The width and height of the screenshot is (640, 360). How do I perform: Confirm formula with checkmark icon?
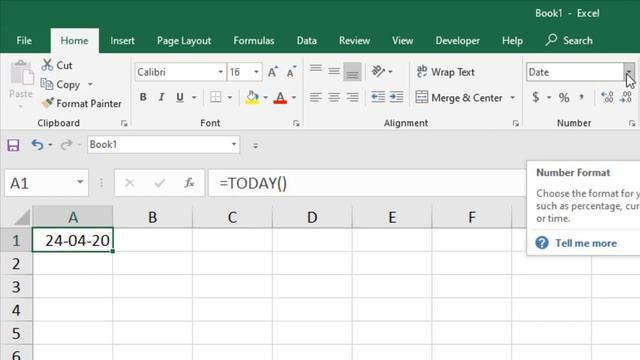click(x=160, y=183)
